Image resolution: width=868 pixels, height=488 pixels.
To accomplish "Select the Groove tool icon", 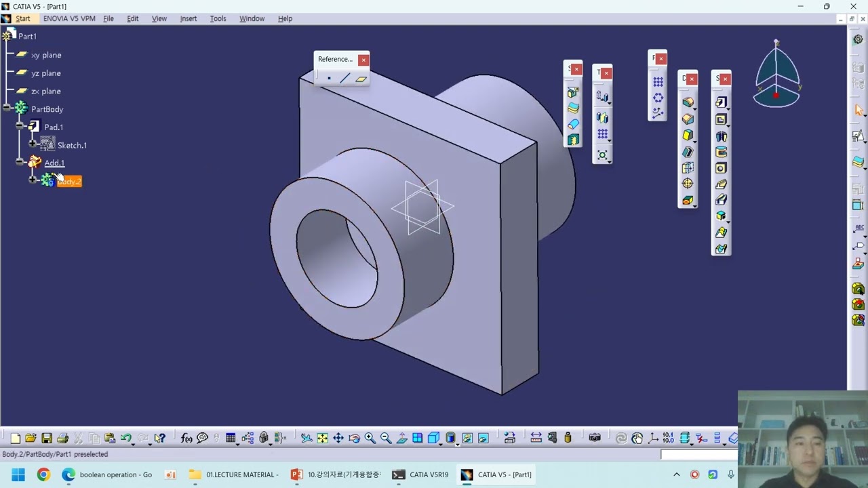I will tap(721, 152).
